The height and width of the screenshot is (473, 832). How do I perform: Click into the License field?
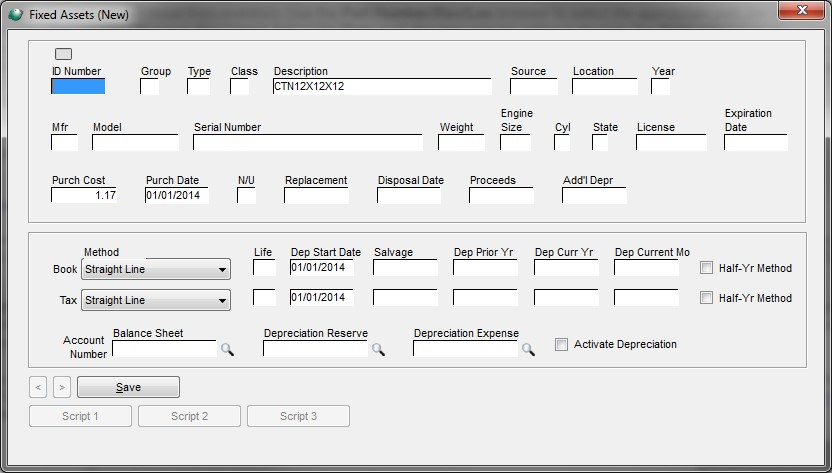(671, 142)
